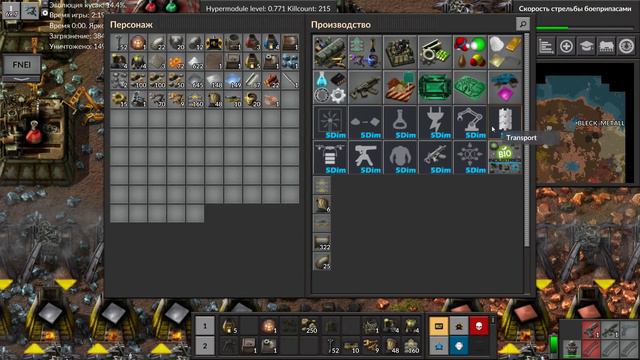
Task: Select the green circuit board category
Action: click(470, 87)
